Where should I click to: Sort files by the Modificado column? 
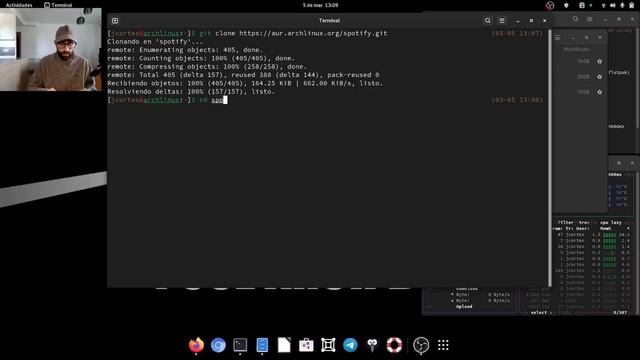576,49
